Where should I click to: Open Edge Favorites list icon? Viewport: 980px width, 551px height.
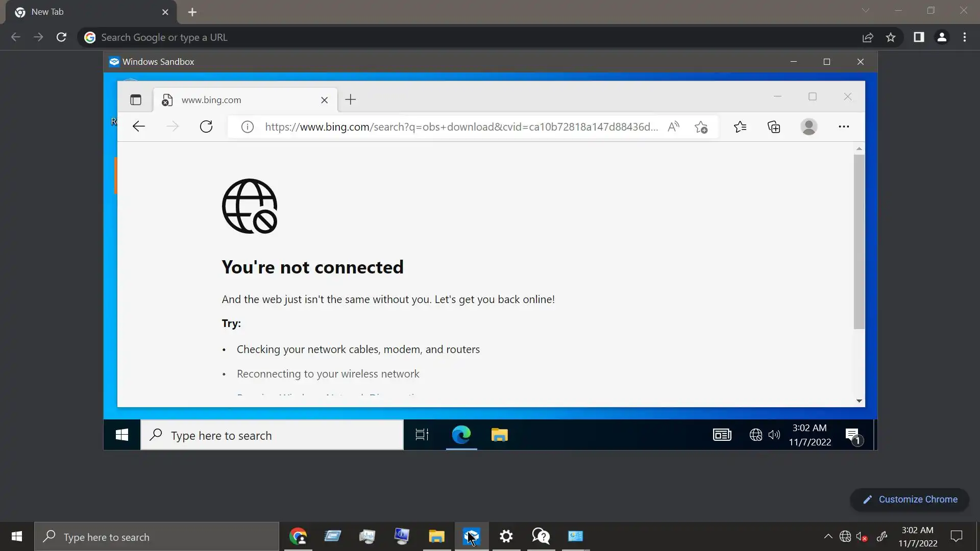(x=740, y=127)
